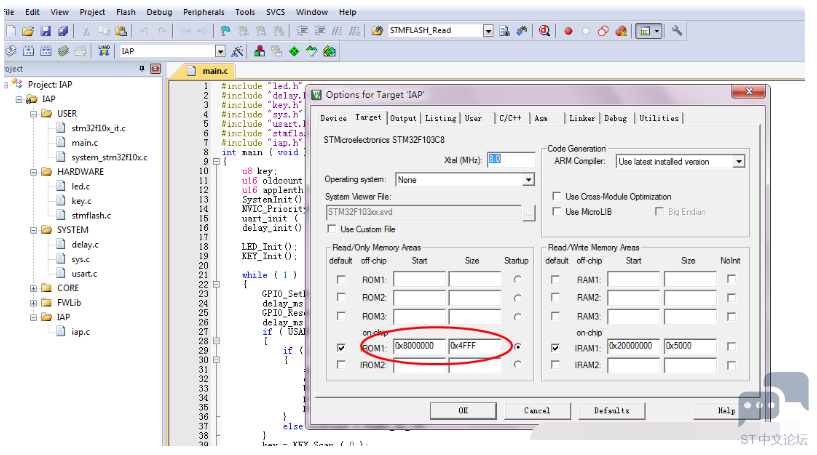Click the Save floppy disk icon

coord(46,31)
